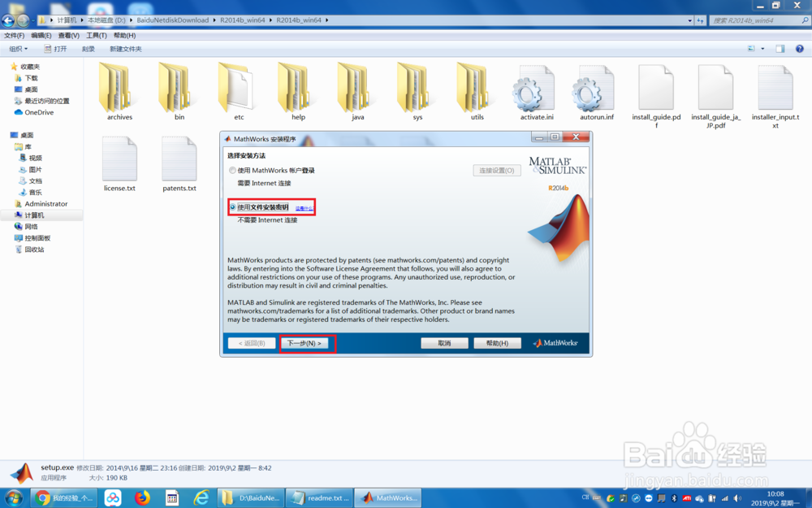This screenshot has width=812, height=508.
Task: Open the Windows Start button
Action: [13, 497]
